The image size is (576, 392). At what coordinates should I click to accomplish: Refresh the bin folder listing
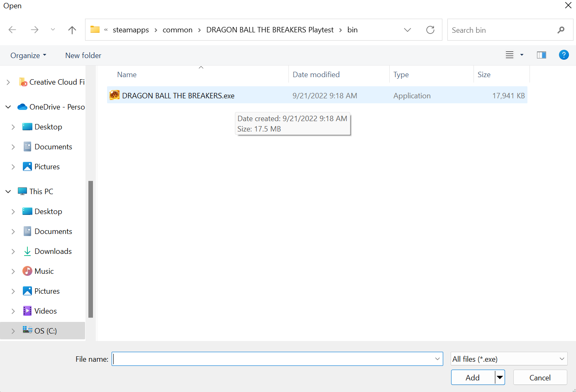point(430,30)
